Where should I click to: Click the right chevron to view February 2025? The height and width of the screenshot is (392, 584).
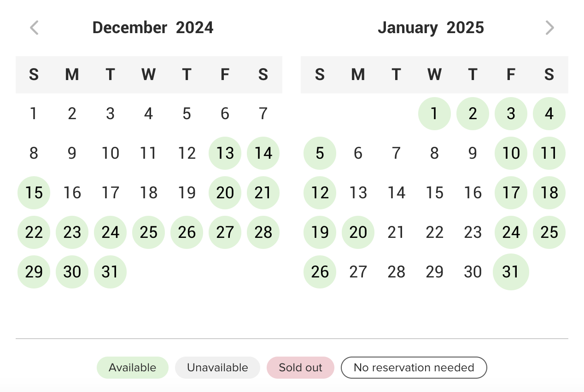click(549, 28)
